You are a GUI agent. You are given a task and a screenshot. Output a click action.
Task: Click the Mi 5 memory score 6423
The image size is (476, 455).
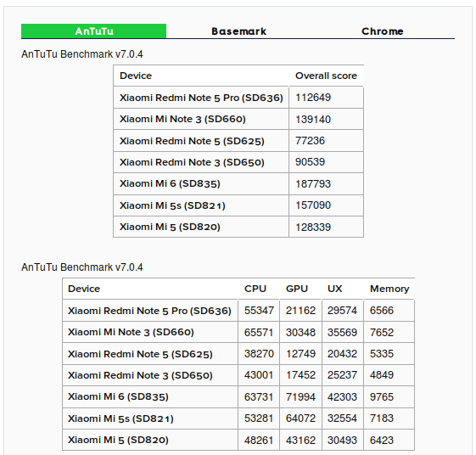click(382, 440)
